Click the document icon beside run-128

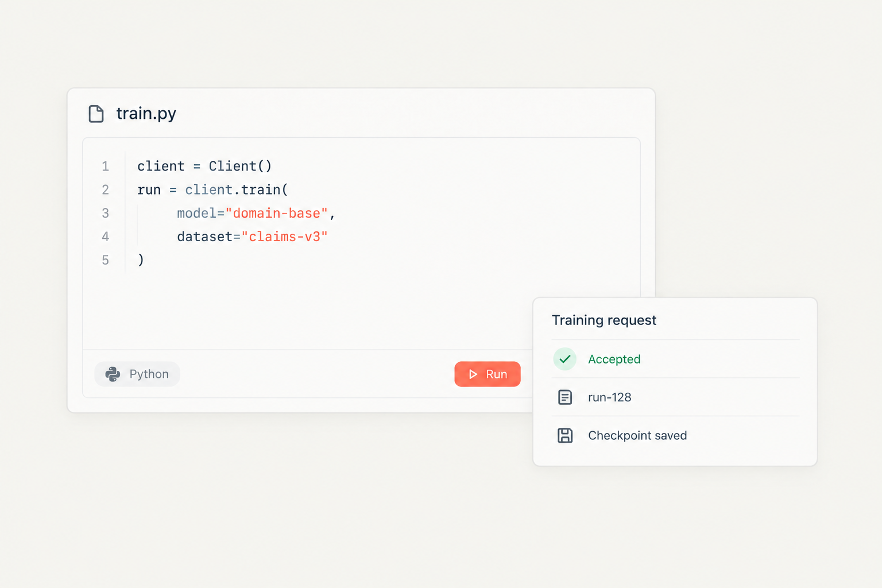565,397
